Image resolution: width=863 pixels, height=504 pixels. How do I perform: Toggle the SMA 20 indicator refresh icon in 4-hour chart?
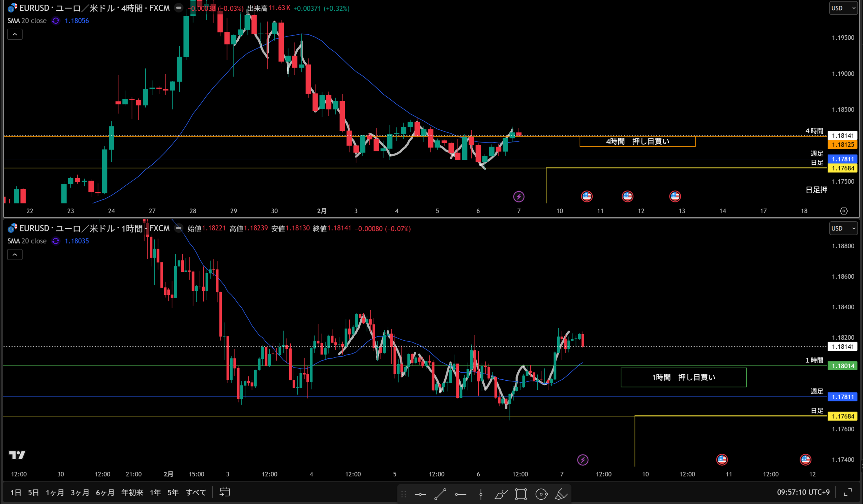coord(56,21)
